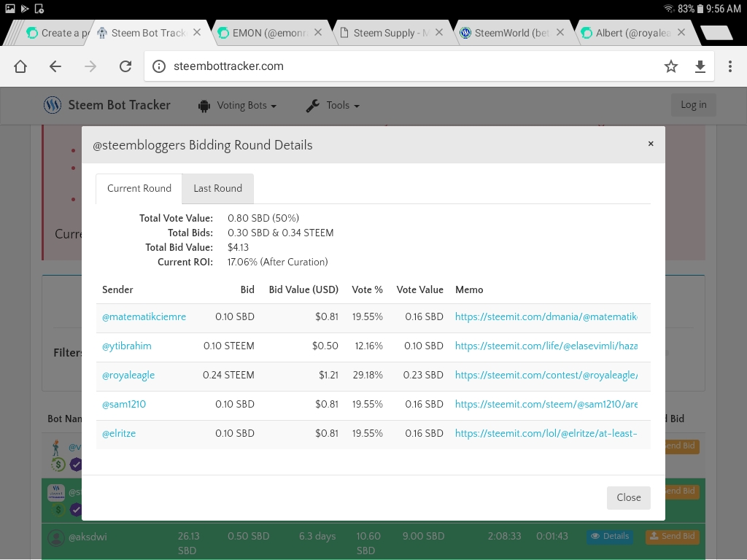The image size is (747, 560).
Task: Open sender @royaleagle profile link
Action: [128, 376]
